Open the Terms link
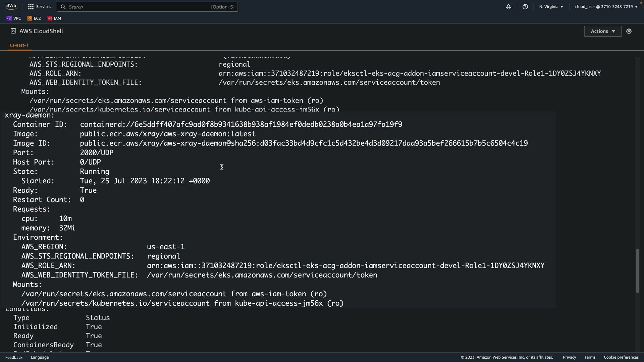 click(590, 357)
